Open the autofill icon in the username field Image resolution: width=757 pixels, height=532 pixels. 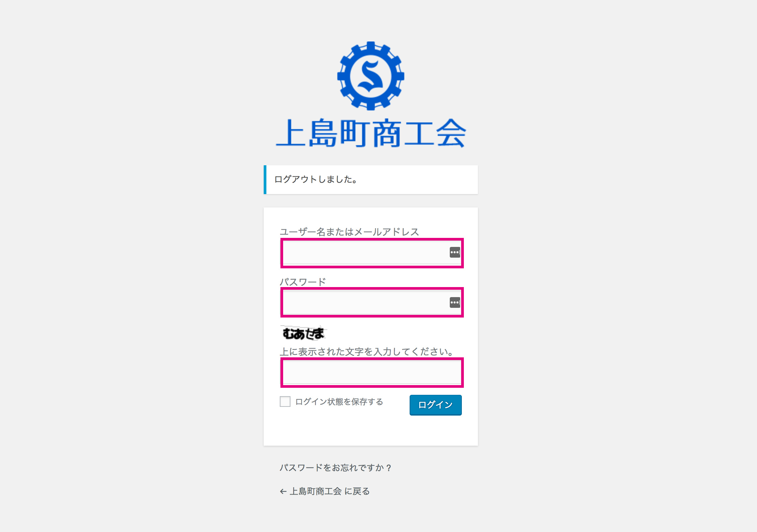click(x=455, y=252)
